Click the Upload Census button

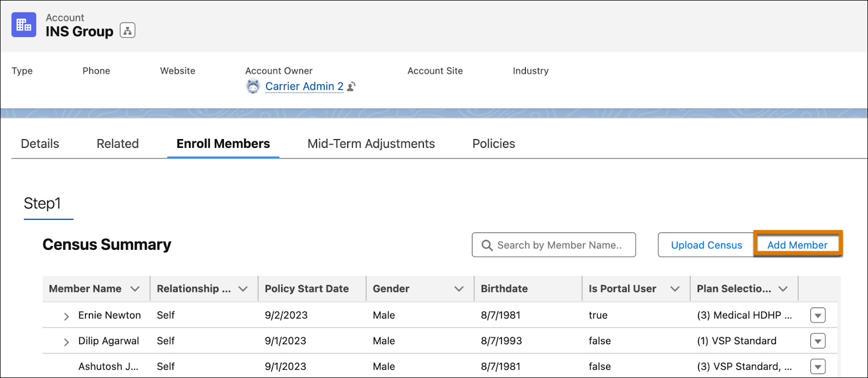706,245
